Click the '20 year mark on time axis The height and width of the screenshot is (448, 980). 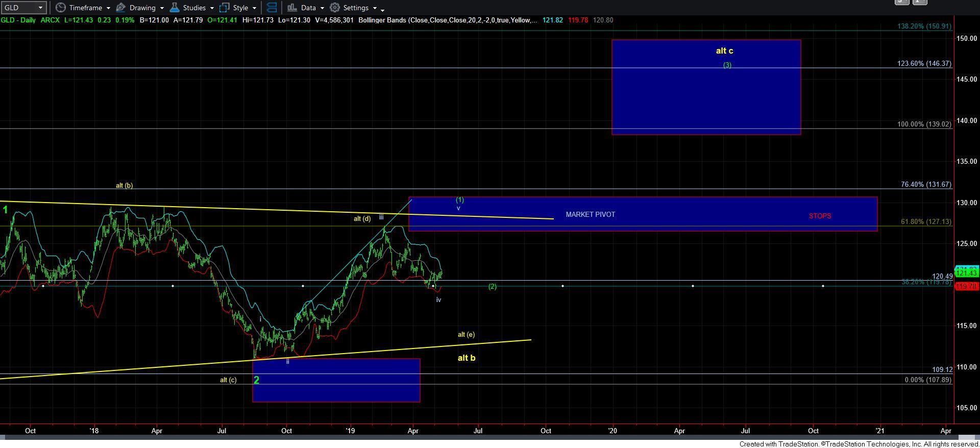tap(612, 431)
